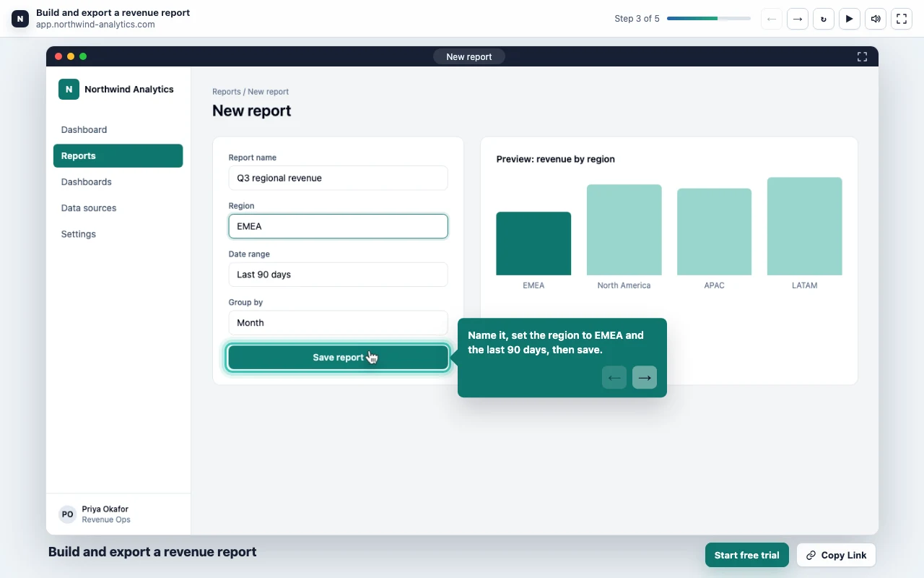Click the "Step 3 of 5" text
Image resolution: width=924 pixels, height=578 pixels.
tap(637, 19)
